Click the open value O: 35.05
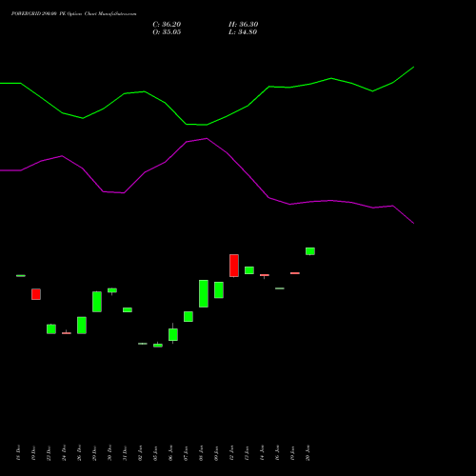Image resolution: width=476 pixels, height=476 pixels. (x=167, y=32)
